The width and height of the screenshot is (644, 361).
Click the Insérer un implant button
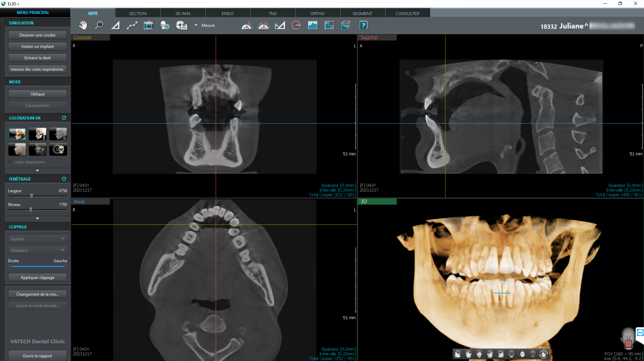point(37,47)
